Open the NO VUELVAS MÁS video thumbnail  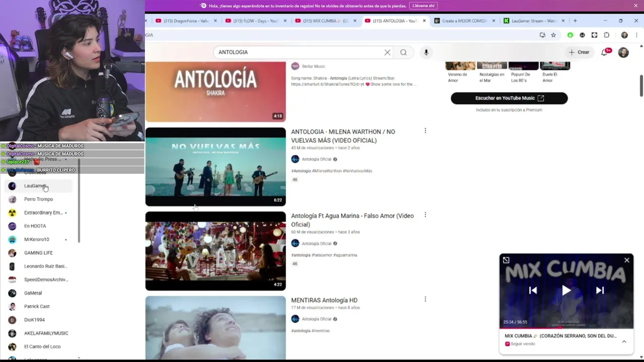pyautogui.click(x=215, y=167)
